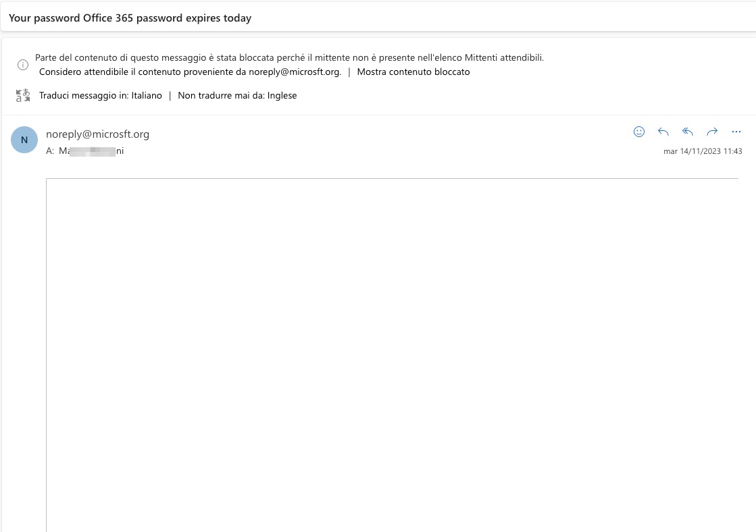Open the emoji reaction picker
The height and width of the screenshot is (532, 756).
[639, 132]
